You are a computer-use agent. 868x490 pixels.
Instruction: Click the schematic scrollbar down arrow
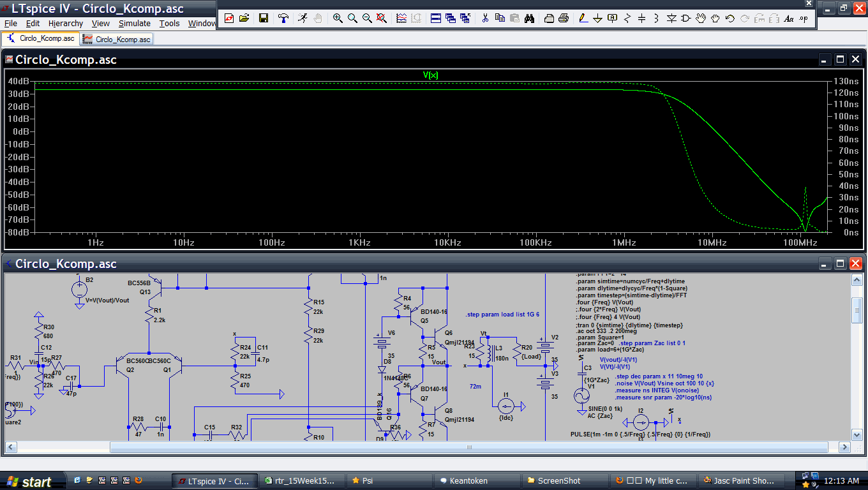pyautogui.click(x=858, y=435)
